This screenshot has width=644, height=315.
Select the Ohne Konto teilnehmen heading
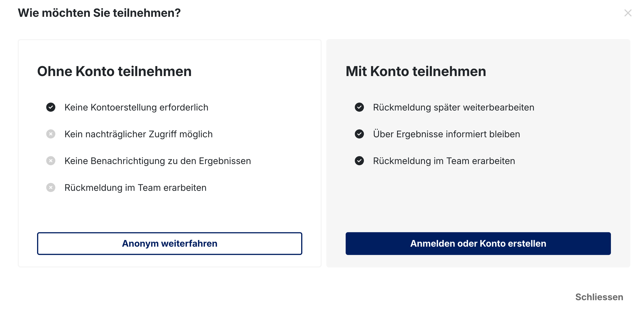coord(114,71)
